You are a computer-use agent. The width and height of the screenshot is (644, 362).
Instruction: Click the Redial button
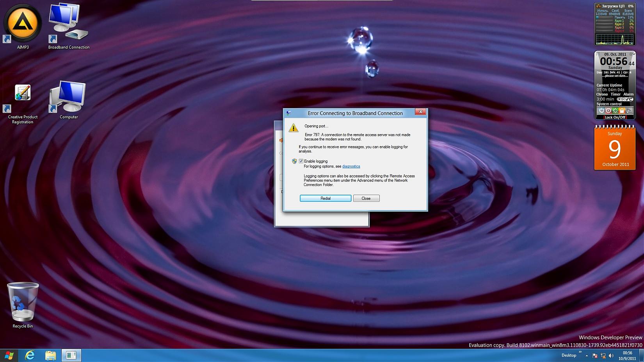[325, 198]
